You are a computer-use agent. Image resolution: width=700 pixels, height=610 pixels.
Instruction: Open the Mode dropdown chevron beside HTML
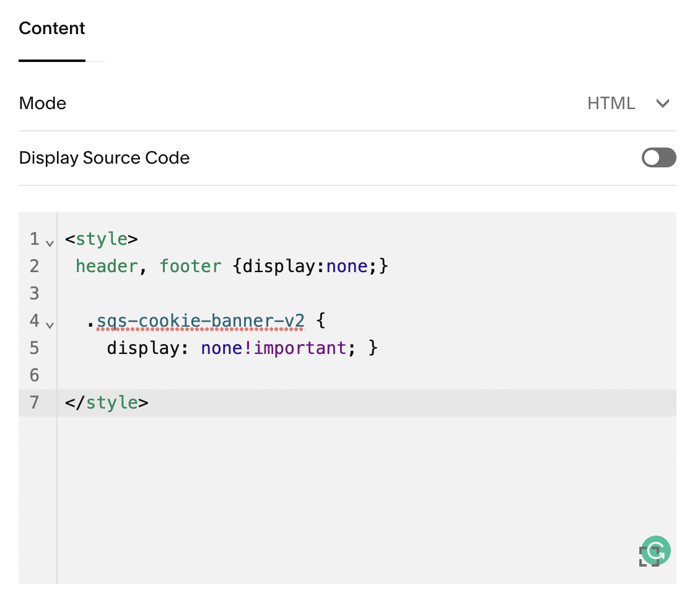tap(663, 104)
